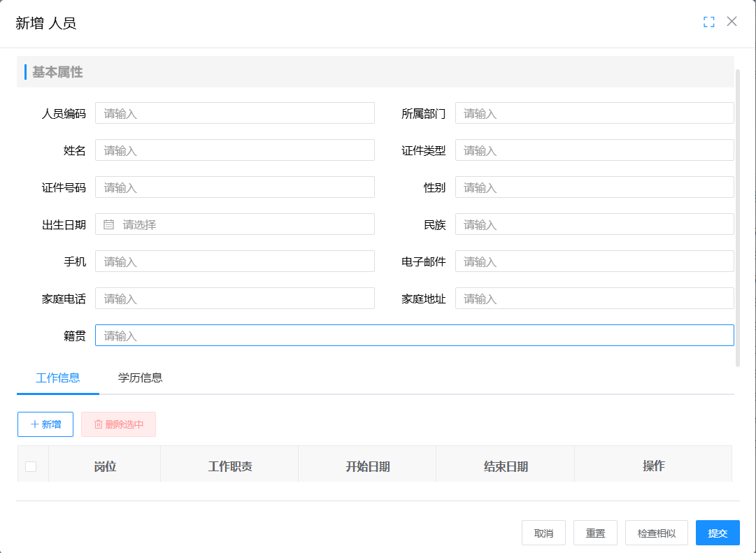The width and height of the screenshot is (756, 553).
Task: Reset the form using 重置
Action: 595,533
